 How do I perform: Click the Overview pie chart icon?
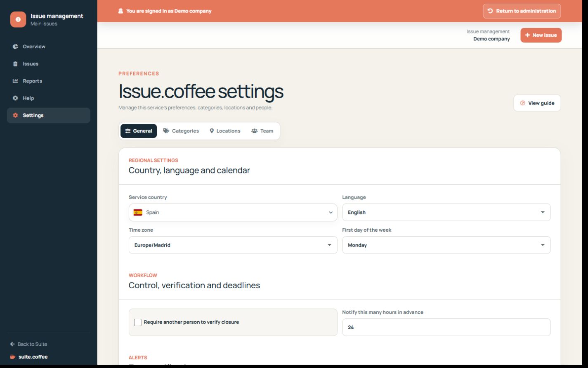point(15,47)
